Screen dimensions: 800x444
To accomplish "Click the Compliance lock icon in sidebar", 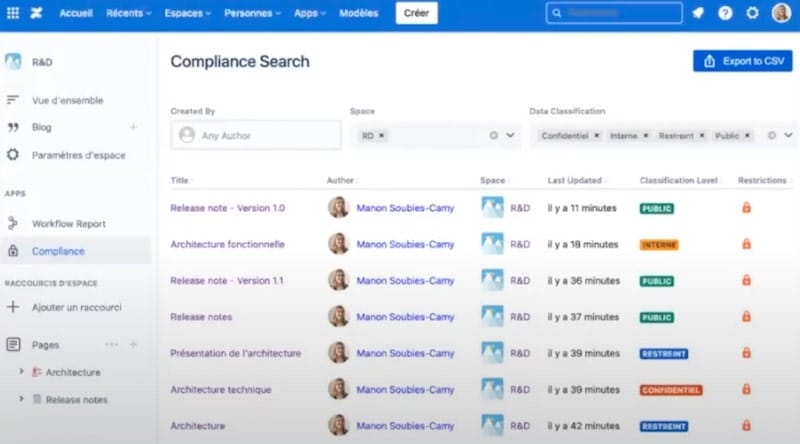I will pyautogui.click(x=13, y=251).
